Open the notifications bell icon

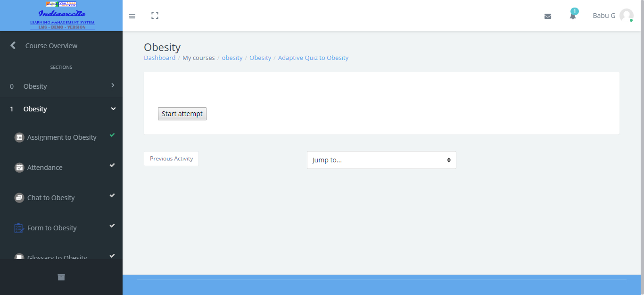click(x=572, y=16)
